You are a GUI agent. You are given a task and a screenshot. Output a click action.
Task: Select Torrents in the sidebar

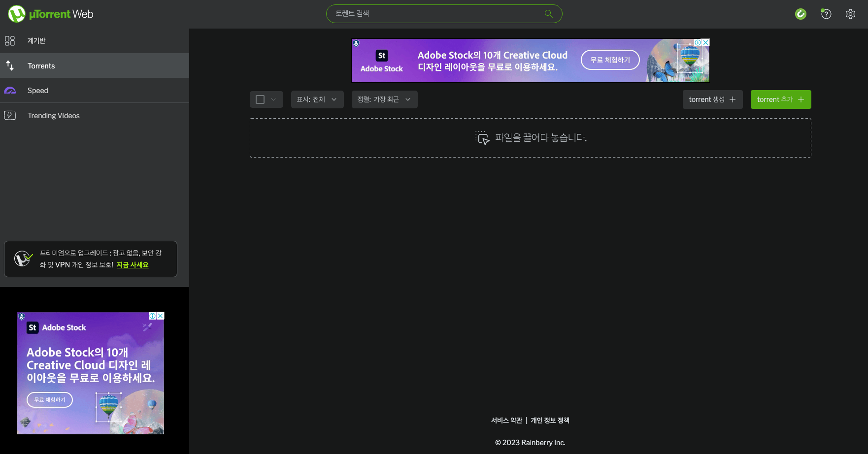click(95, 65)
